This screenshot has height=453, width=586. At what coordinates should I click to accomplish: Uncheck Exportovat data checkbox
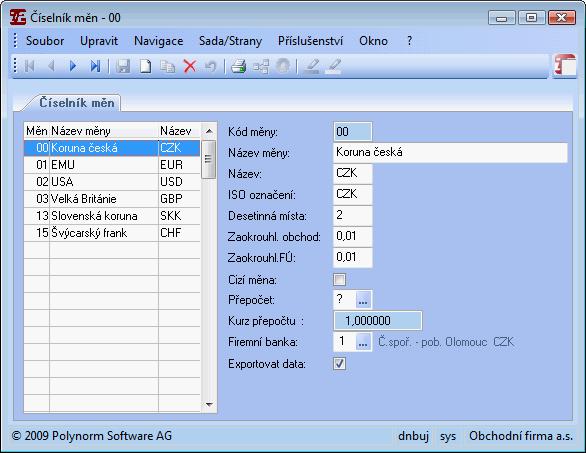[x=339, y=363]
